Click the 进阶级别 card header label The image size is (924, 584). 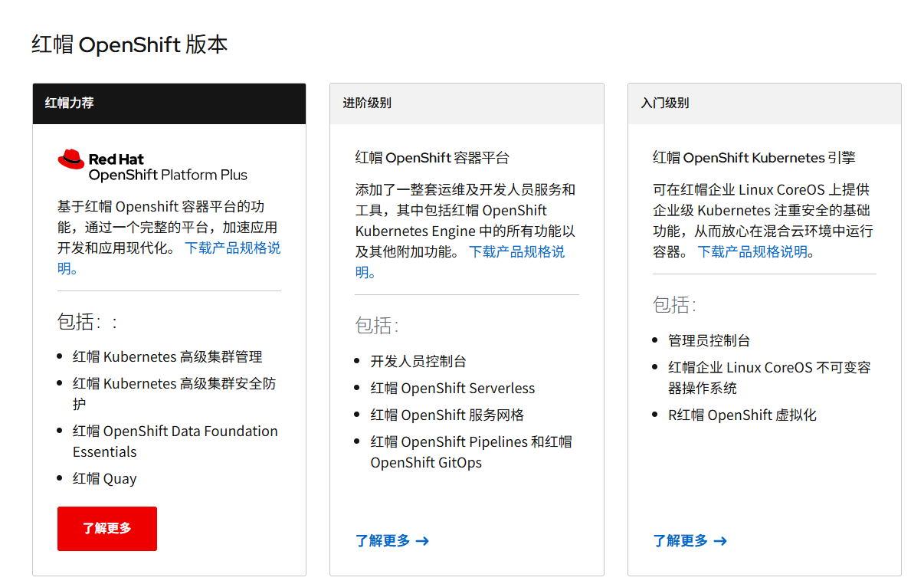click(367, 103)
